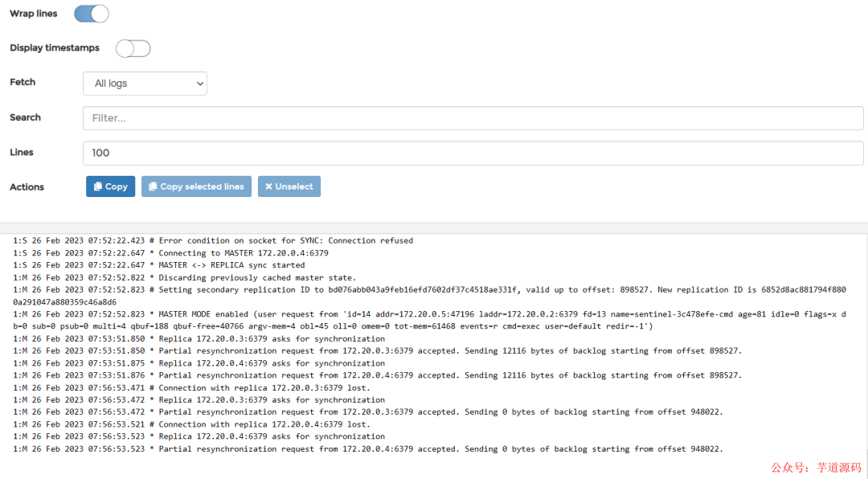868x479 pixels.
Task: Select the MASTER <-> REPLICA sync started line
Action: (x=159, y=265)
